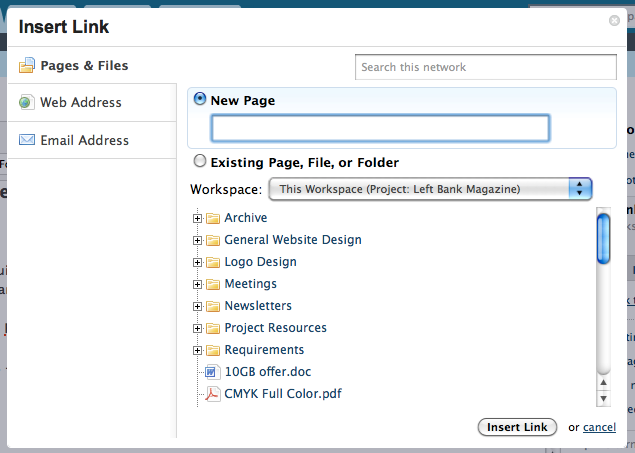Viewport: 635px width, 453px height.
Task: Click the Archive folder icon
Action: tap(212, 218)
